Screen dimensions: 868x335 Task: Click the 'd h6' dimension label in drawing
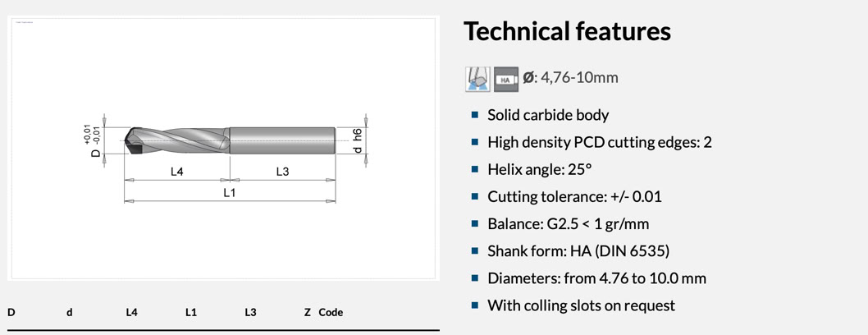click(x=357, y=140)
